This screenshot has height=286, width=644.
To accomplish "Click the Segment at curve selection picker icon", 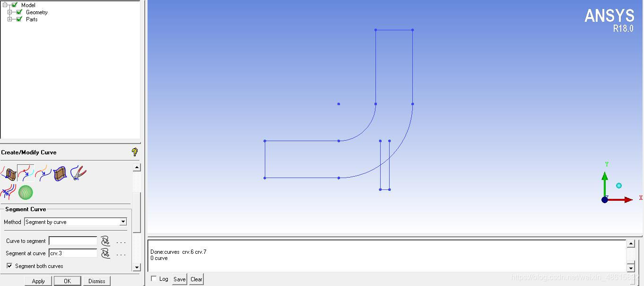I will 105,253.
